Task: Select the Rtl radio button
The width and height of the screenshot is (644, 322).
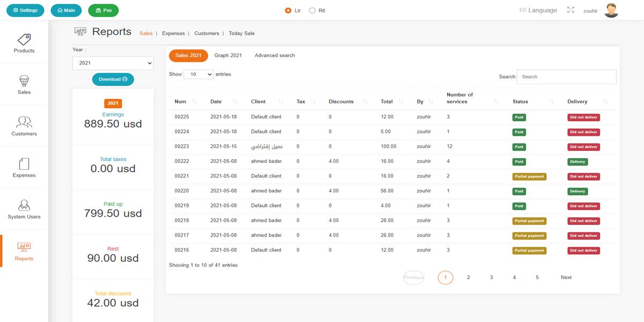Action: pos(312,11)
